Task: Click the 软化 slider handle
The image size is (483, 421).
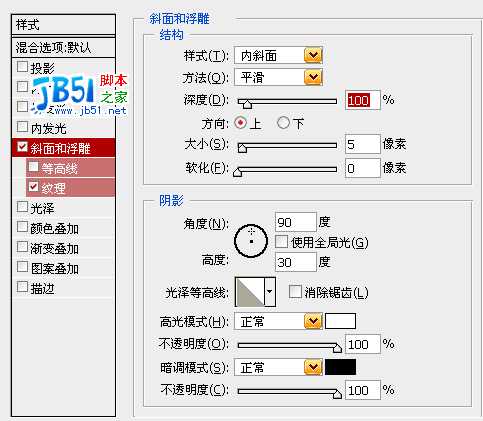Action: point(237,172)
